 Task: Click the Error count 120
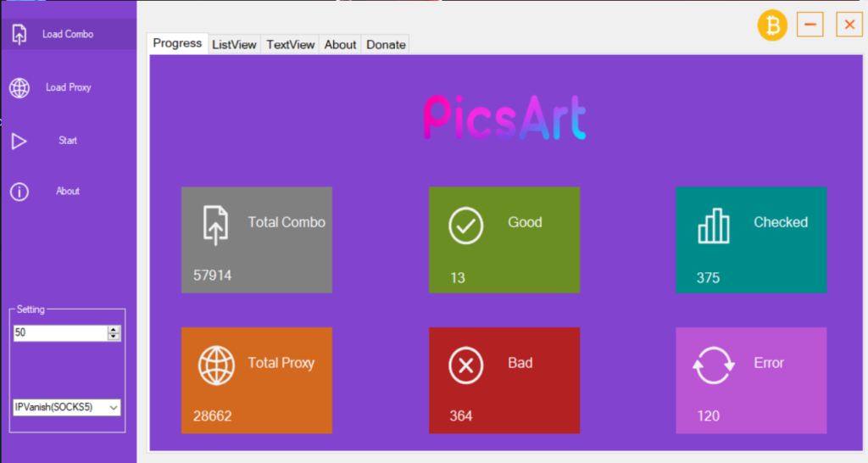coord(708,416)
